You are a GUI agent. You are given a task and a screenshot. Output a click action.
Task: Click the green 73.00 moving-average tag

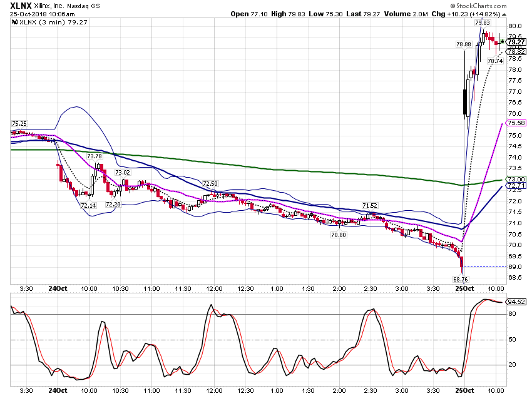click(x=516, y=179)
